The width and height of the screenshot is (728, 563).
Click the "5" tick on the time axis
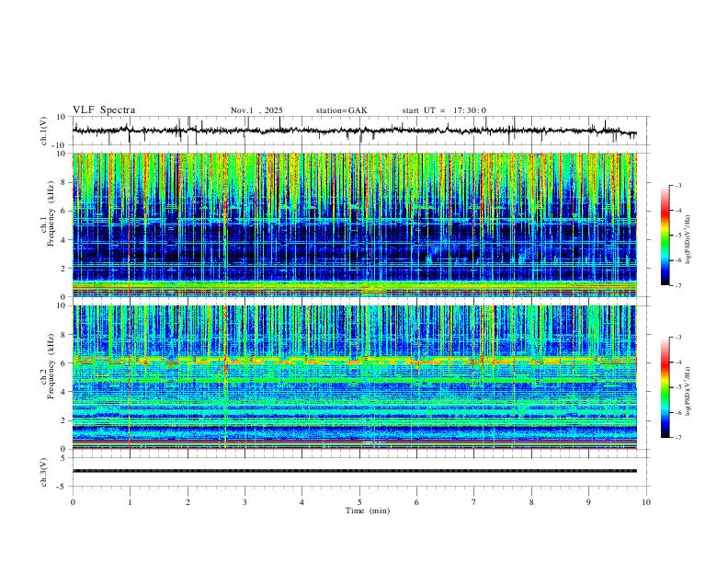click(x=359, y=502)
